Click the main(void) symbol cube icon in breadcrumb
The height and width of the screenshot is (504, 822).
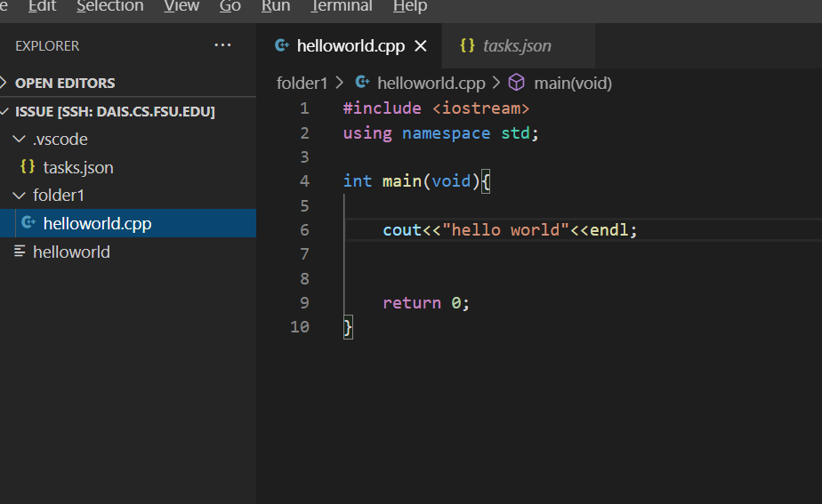[x=516, y=83]
